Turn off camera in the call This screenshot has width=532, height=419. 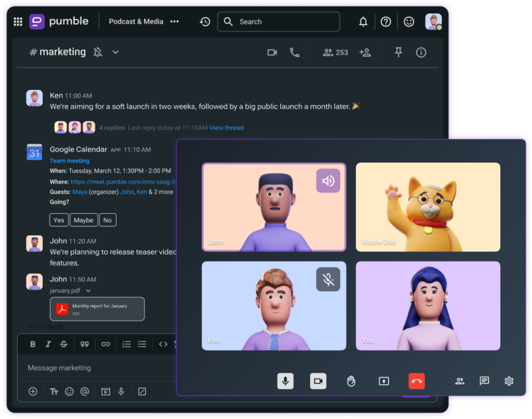click(x=318, y=381)
